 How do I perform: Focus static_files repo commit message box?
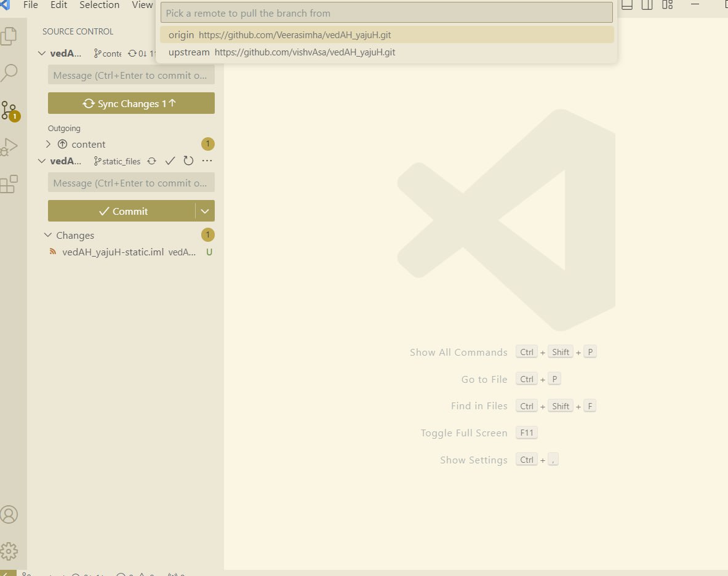point(132,183)
